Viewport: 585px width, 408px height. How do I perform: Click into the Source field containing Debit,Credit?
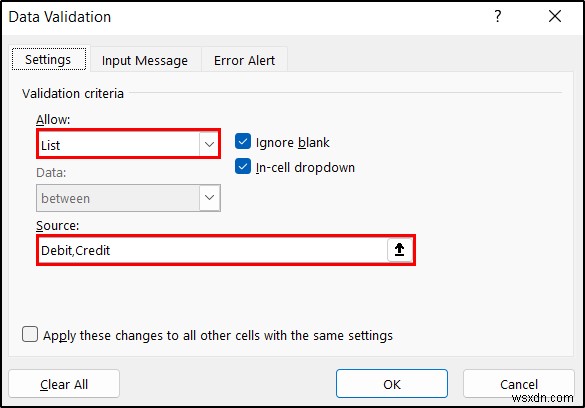[213, 250]
